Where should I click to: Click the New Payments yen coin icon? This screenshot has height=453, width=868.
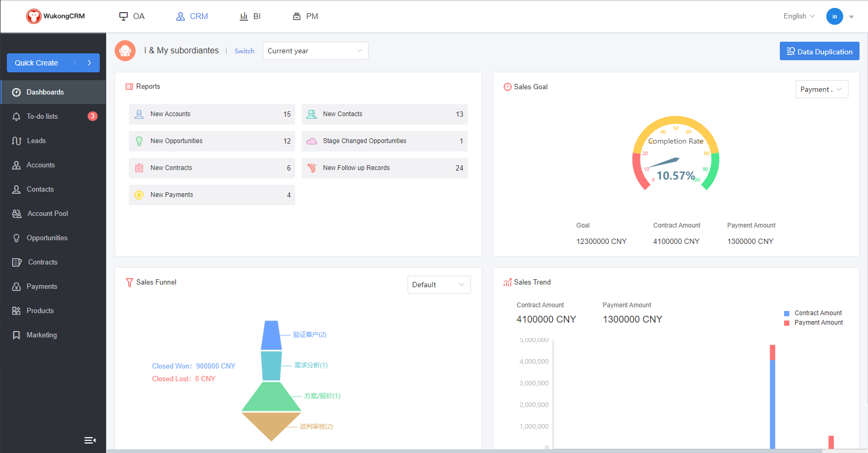[x=139, y=195]
